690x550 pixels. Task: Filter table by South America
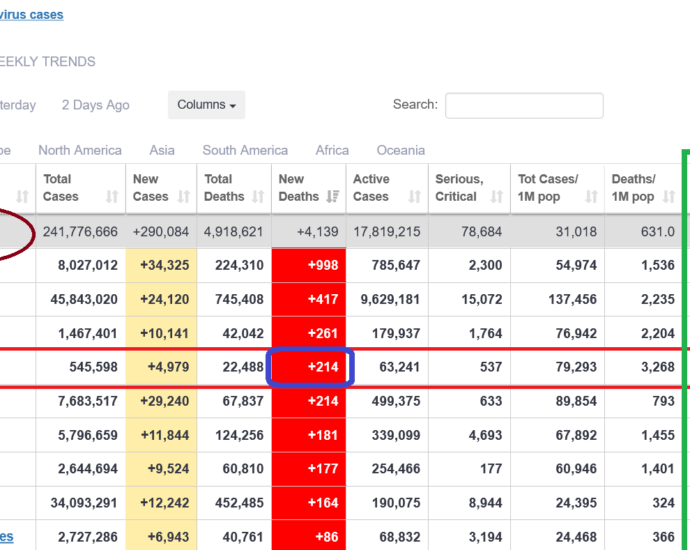tap(245, 150)
